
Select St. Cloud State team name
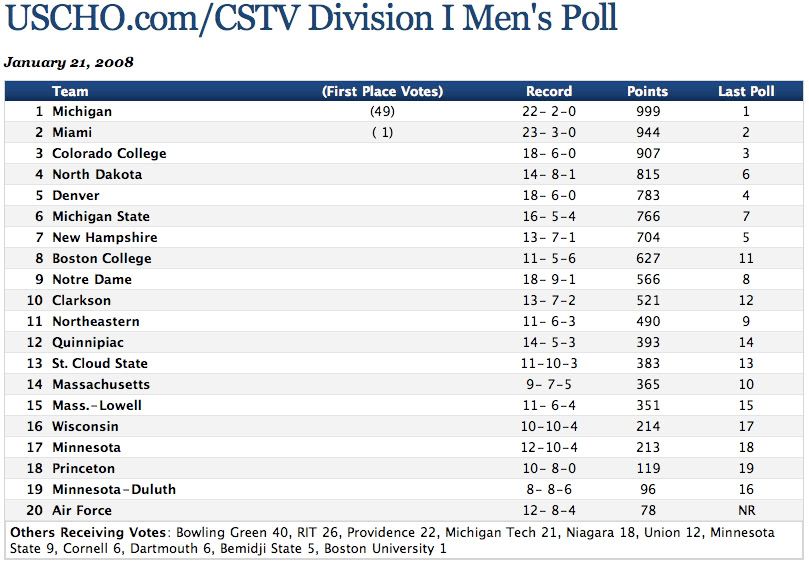tap(100, 364)
